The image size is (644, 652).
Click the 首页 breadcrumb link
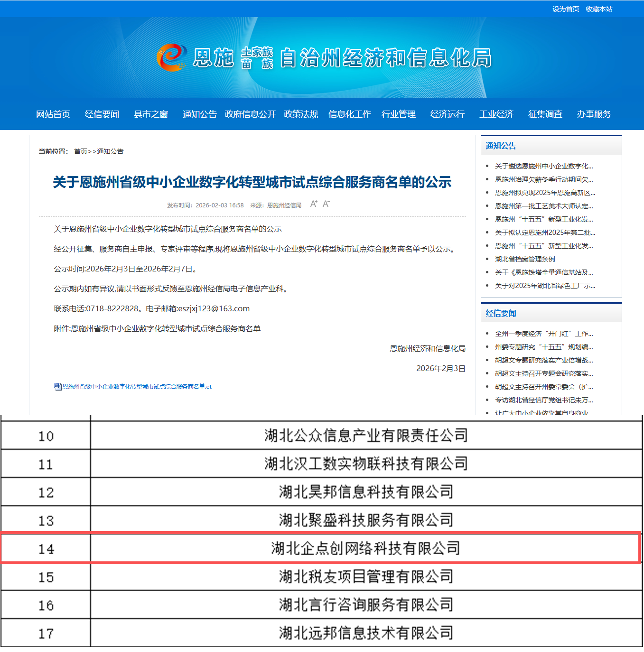81,151
